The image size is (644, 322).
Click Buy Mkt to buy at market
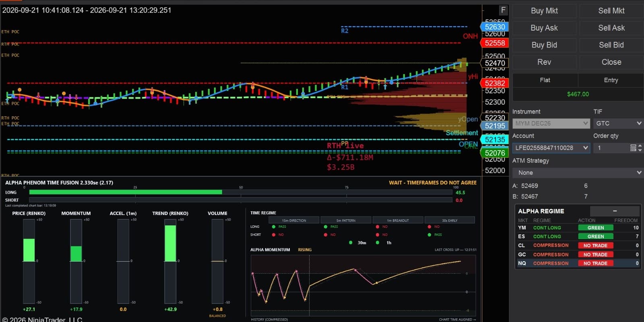pos(544,11)
